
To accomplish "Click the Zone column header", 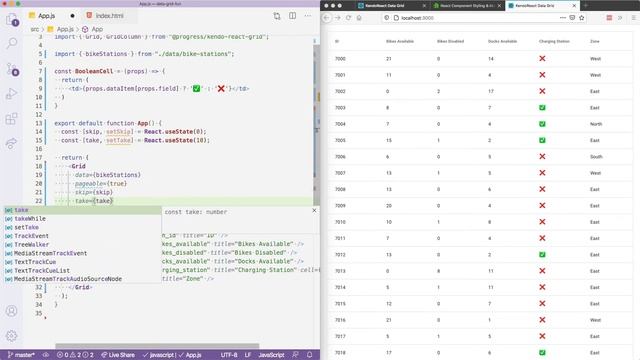I will point(595,42).
